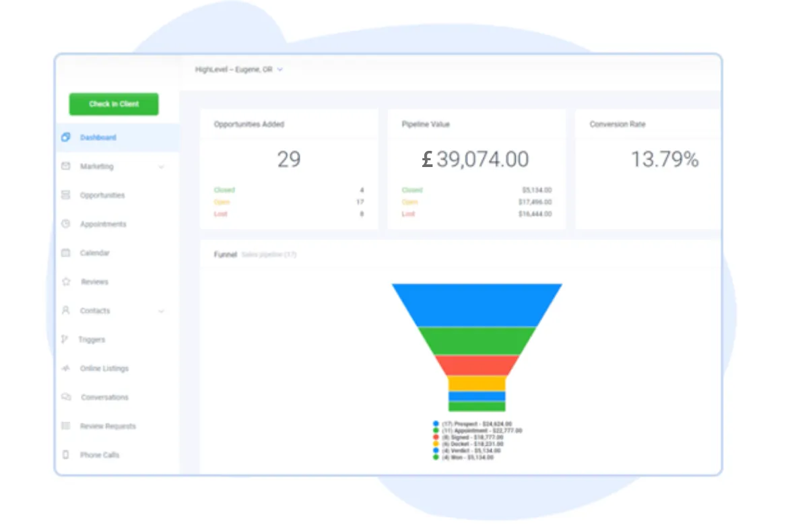Image resolution: width=798 pixels, height=532 pixels.
Task: Expand the Marketing submenu chevron
Action: click(162, 166)
